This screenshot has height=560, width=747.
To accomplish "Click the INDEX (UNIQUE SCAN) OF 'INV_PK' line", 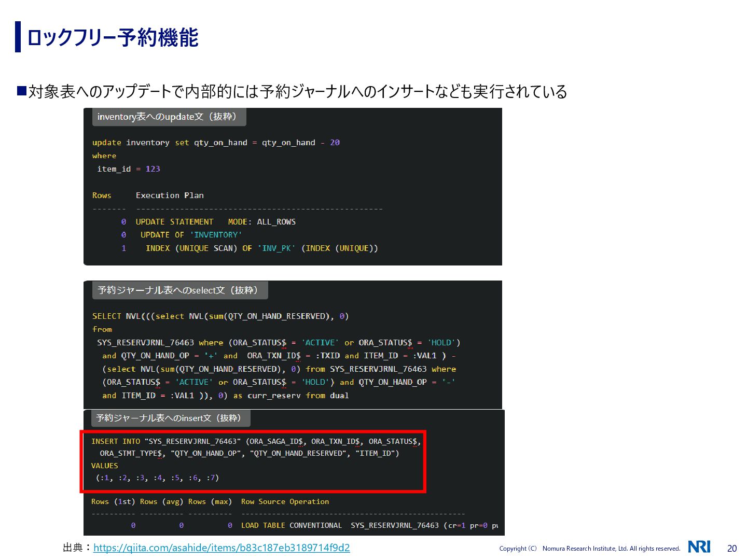I will [250, 248].
